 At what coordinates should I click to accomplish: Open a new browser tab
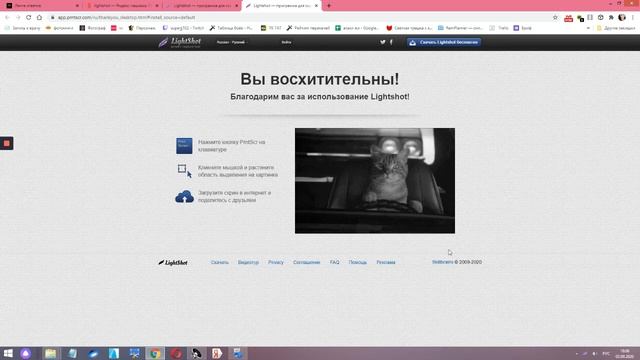[329, 6]
